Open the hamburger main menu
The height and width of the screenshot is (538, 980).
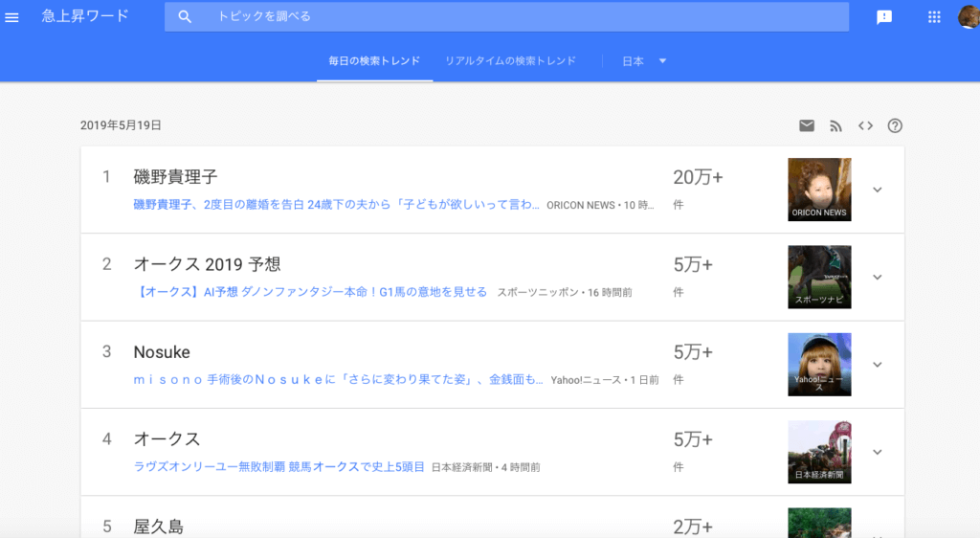pos(12,17)
